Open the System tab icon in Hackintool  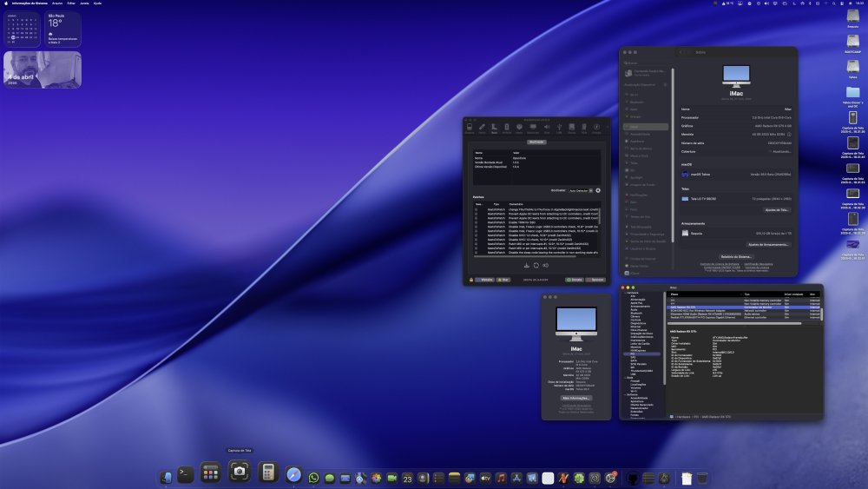[x=470, y=128]
